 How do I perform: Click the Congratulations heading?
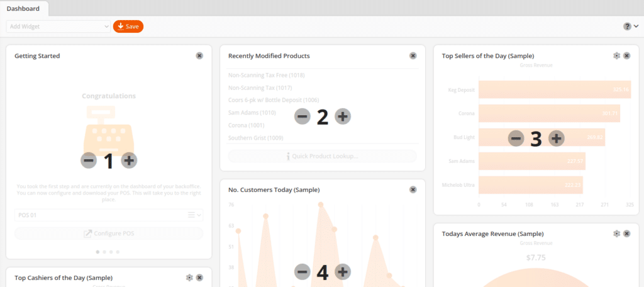pos(109,96)
